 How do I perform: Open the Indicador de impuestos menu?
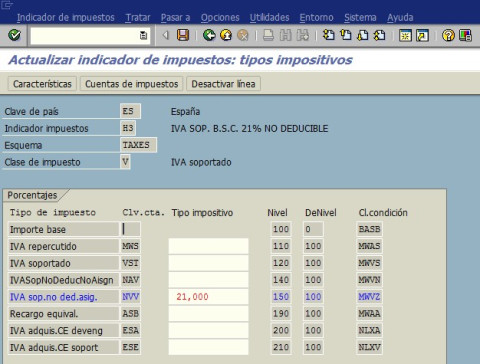(x=66, y=17)
